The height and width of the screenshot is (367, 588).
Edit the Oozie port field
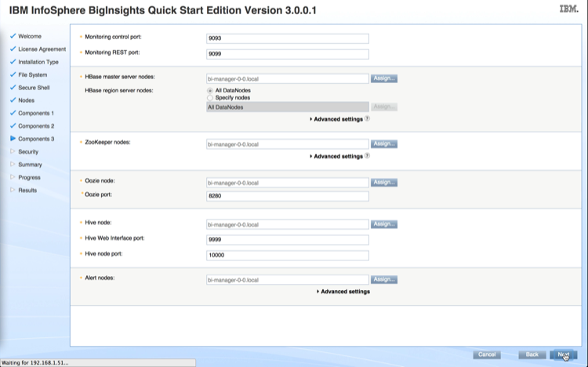click(x=288, y=196)
